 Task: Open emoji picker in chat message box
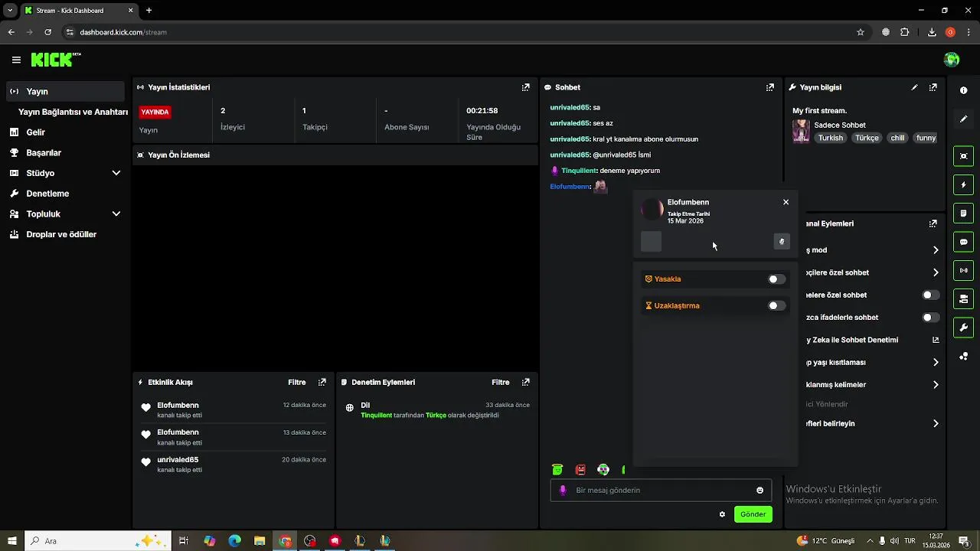pos(759,491)
